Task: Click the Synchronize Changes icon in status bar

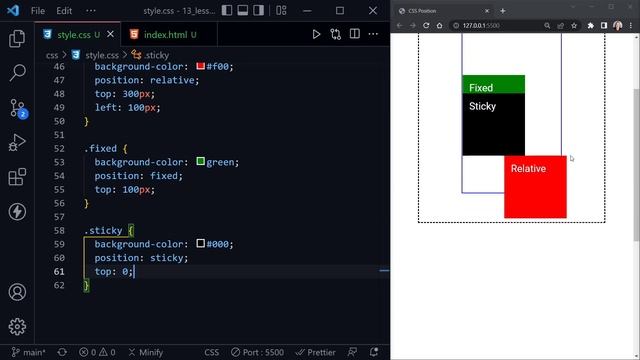Action: click(62, 352)
